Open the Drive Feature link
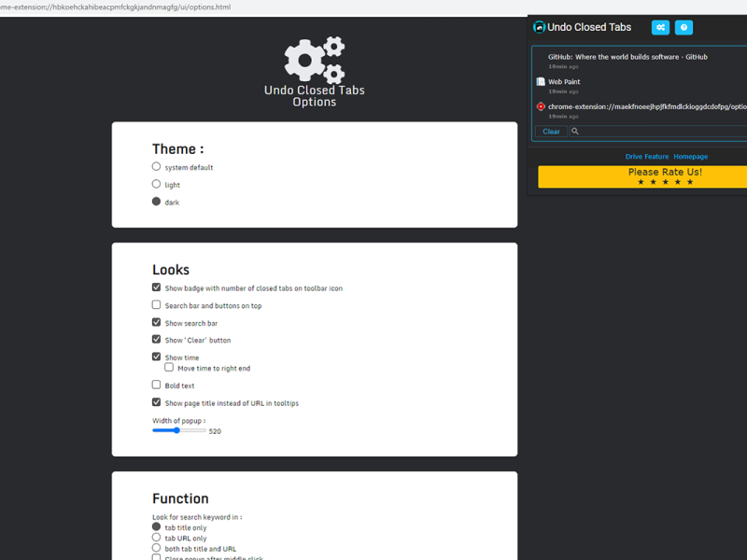The width and height of the screenshot is (747, 560). tap(647, 157)
